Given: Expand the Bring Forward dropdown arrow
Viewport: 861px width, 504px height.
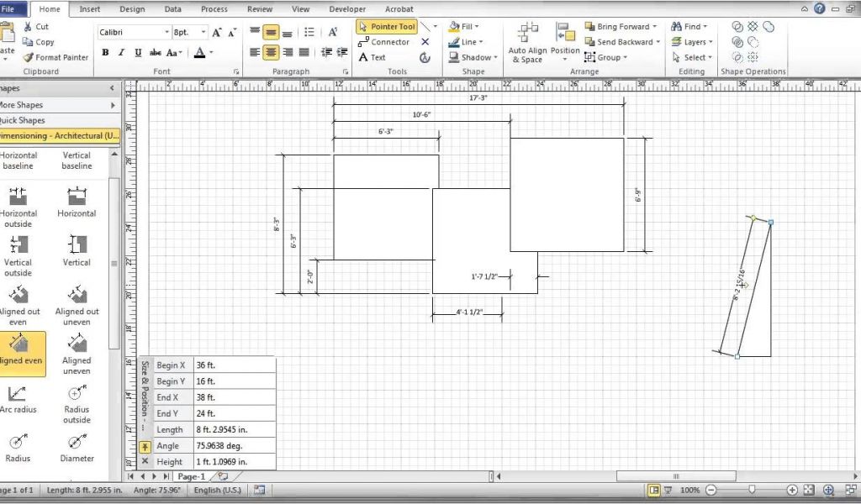Looking at the screenshot, I should pos(655,27).
